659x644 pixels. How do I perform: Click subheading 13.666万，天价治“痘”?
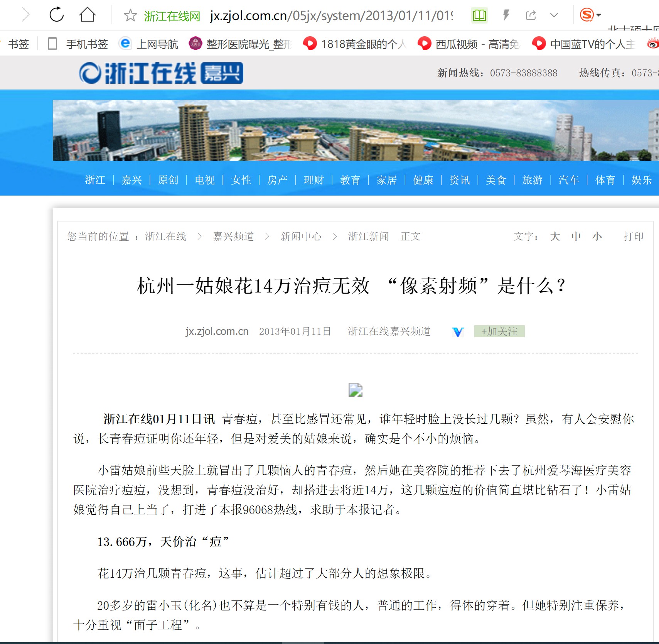point(163,541)
